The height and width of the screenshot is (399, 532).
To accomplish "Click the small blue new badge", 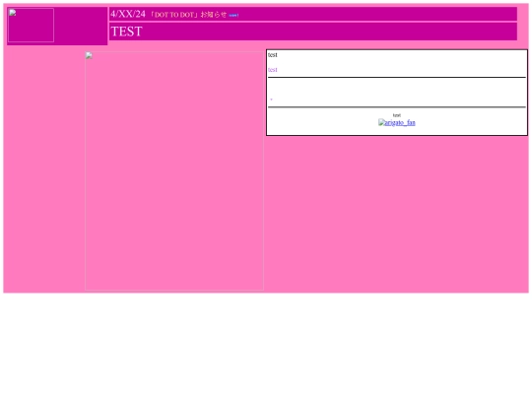I will click(x=233, y=15).
